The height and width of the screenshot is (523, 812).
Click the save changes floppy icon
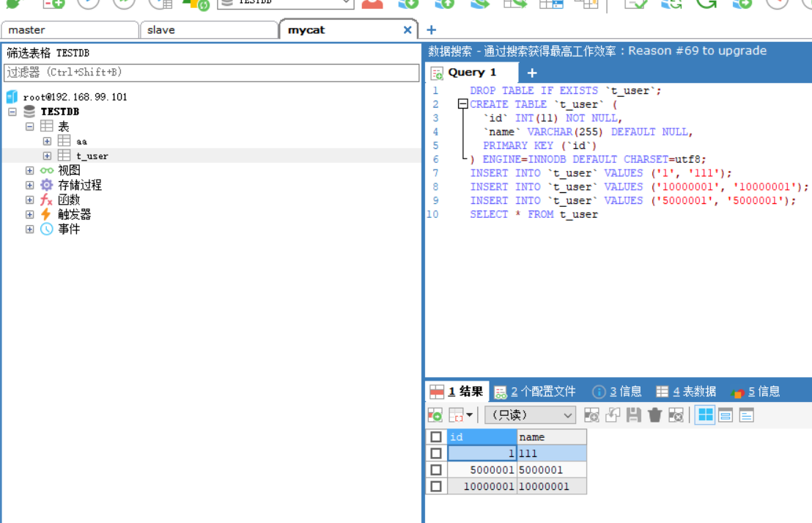point(634,415)
